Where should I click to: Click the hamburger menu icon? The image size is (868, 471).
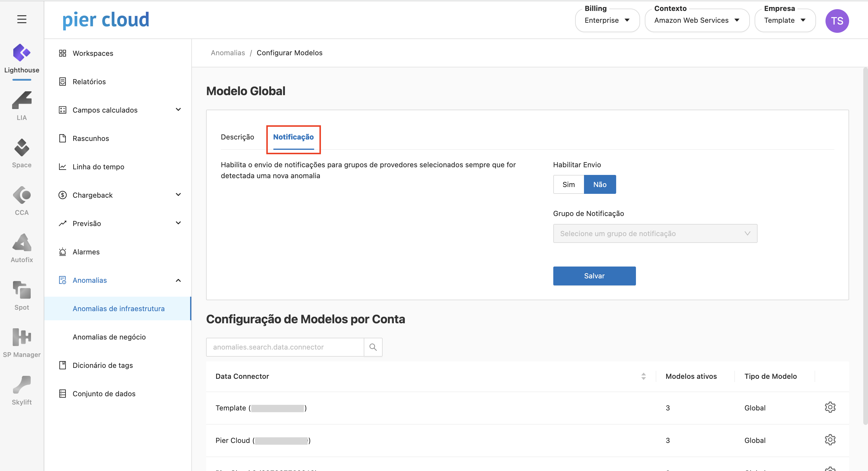click(22, 19)
